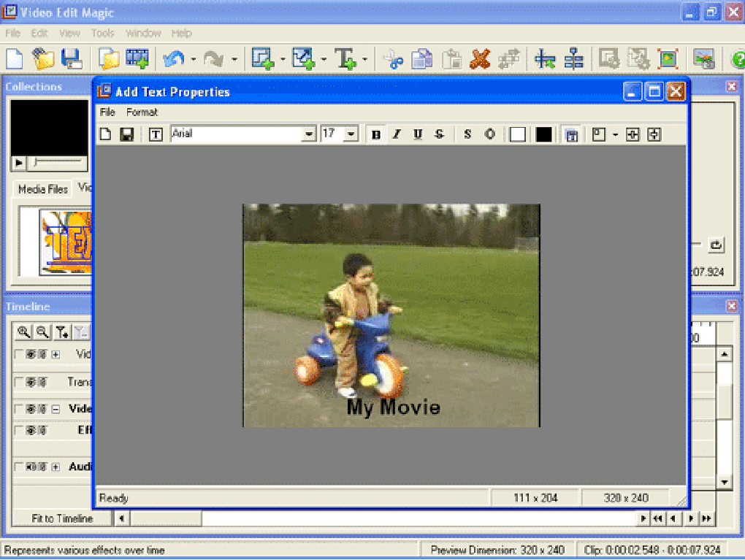
Task: Open redo history dropdown arrow
Action: [x=234, y=59]
